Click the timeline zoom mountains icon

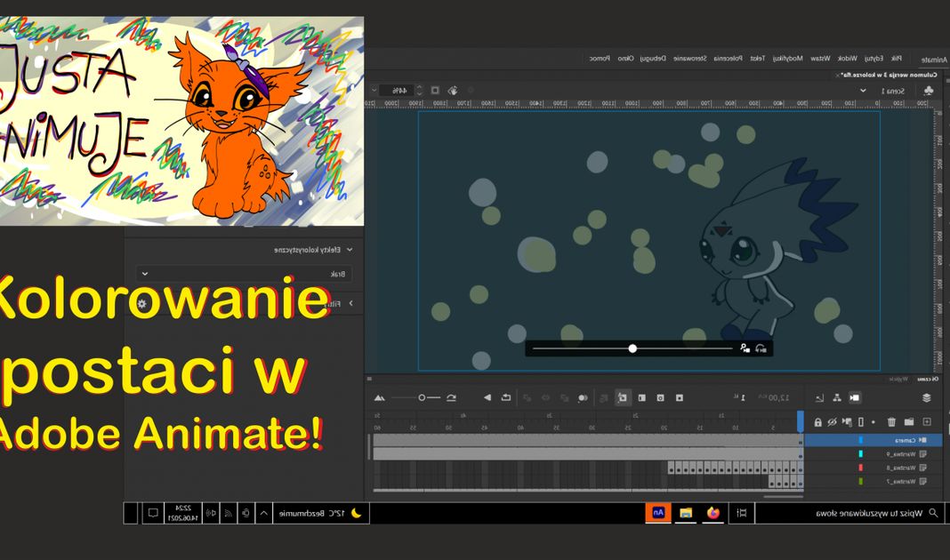point(379,397)
